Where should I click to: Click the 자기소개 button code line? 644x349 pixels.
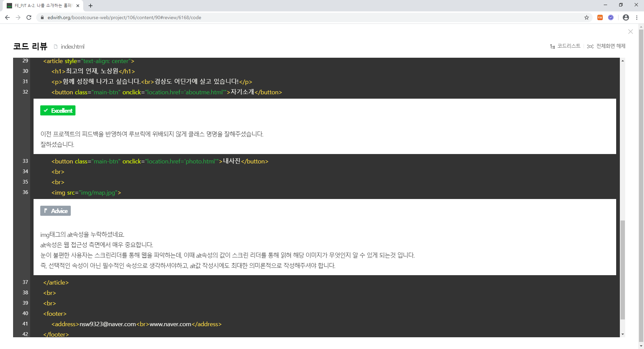pos(167,92)
